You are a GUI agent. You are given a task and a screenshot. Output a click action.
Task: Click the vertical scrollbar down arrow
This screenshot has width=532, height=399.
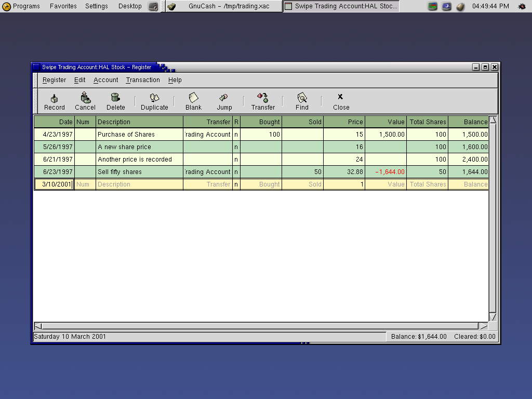coord(493,317)
